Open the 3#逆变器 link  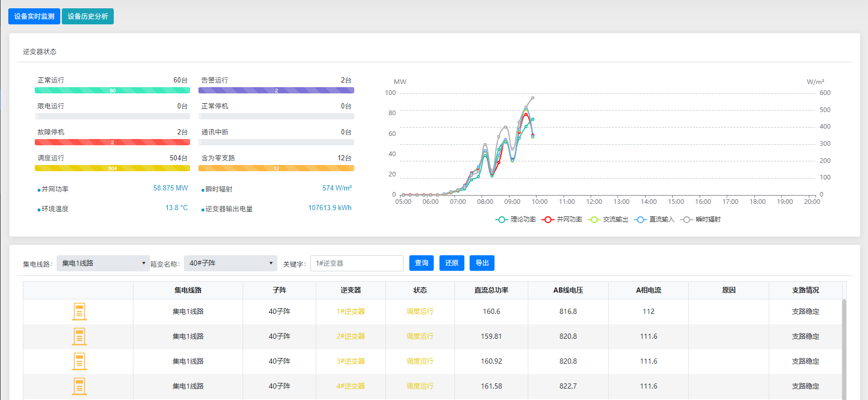[351, 361]
